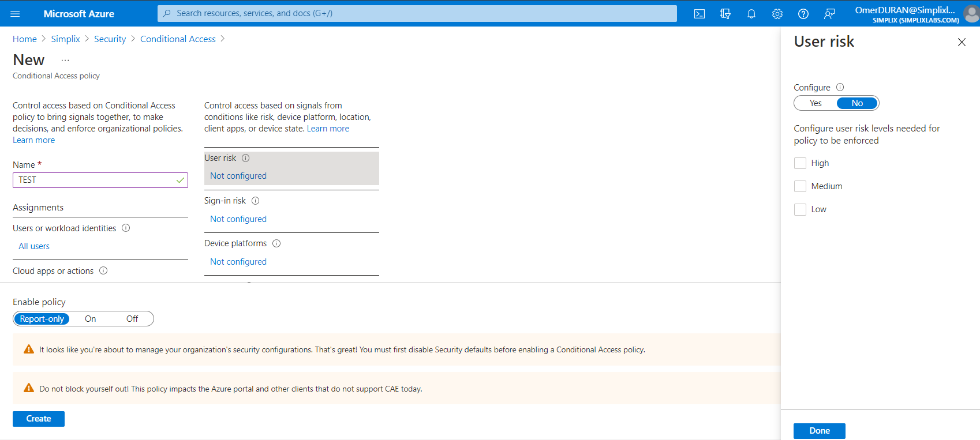Click info icon beside User risk condition

click(x=246, y=158)
